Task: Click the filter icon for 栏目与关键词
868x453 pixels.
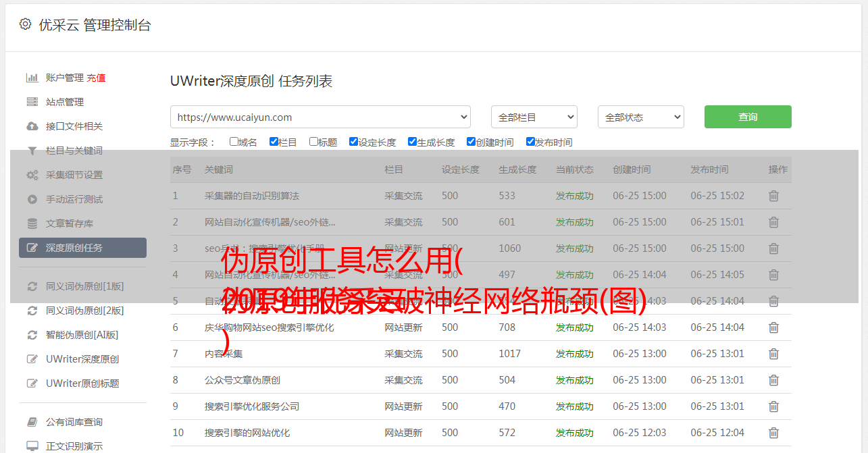Action: point(32,151)
